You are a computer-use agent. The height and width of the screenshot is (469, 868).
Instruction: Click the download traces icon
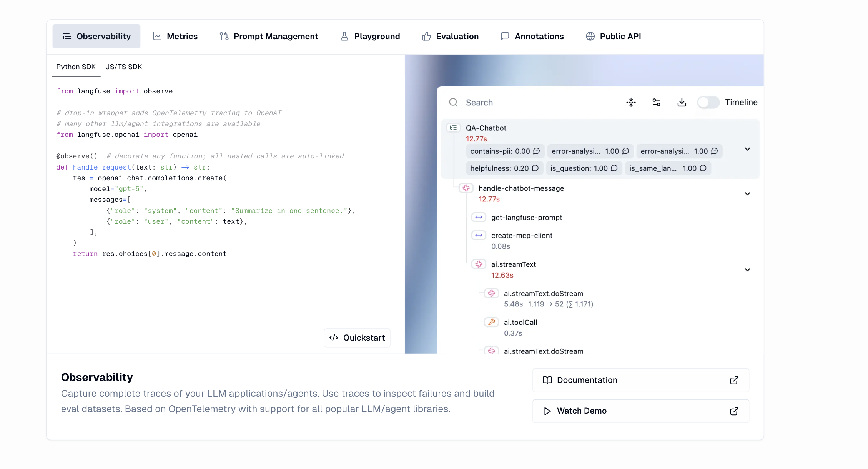682,102
